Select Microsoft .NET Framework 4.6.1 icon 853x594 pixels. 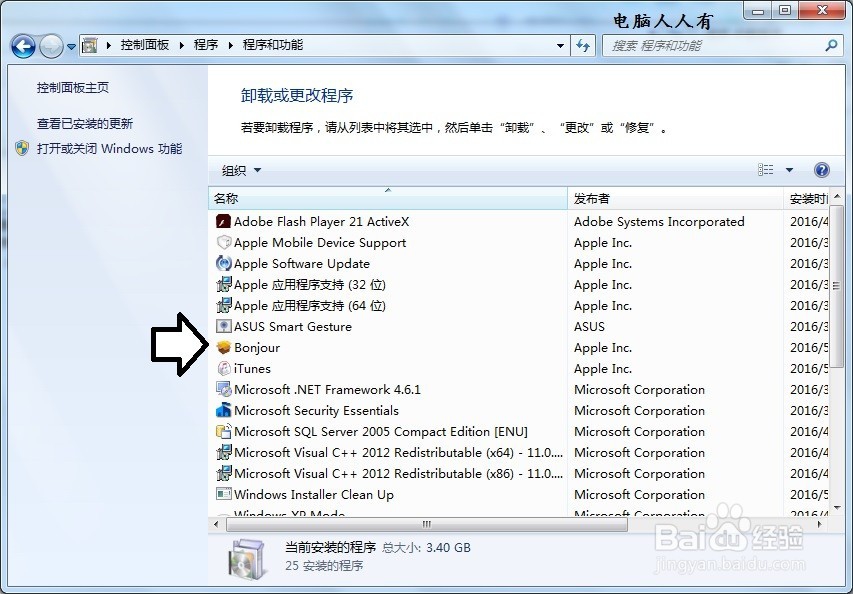click(224, 389)
